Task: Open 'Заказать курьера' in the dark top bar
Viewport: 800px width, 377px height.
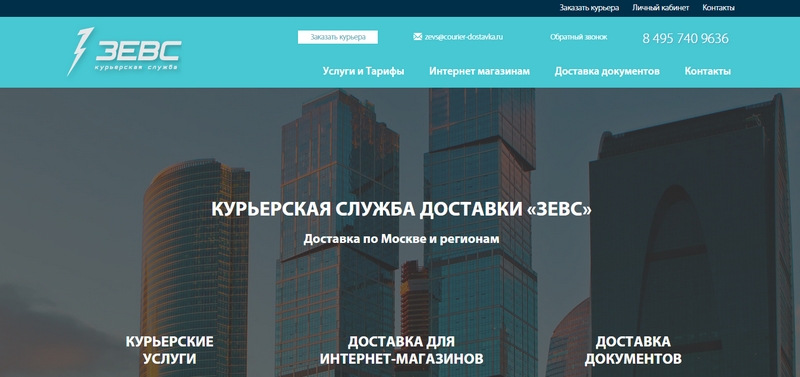Action: [x=589, y=8]
